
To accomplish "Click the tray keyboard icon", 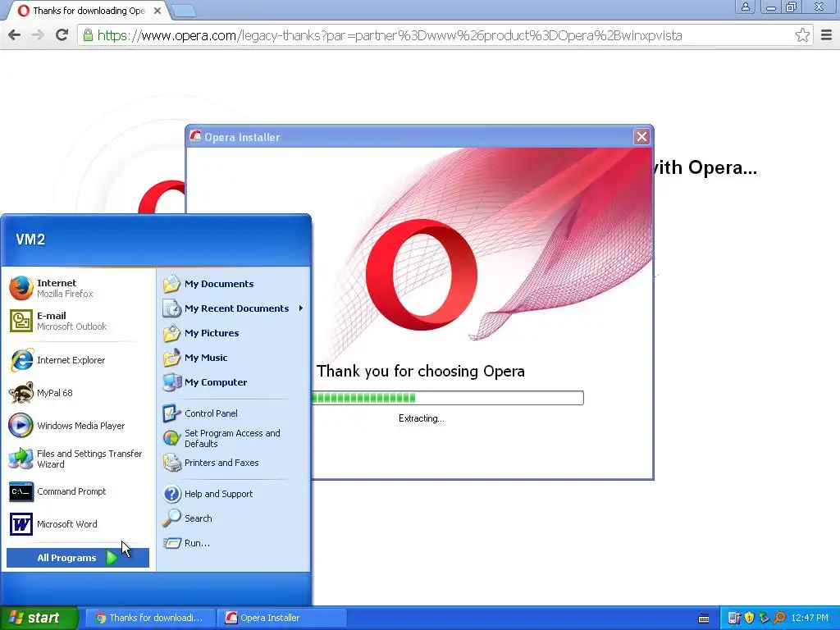I will [704, 619].
